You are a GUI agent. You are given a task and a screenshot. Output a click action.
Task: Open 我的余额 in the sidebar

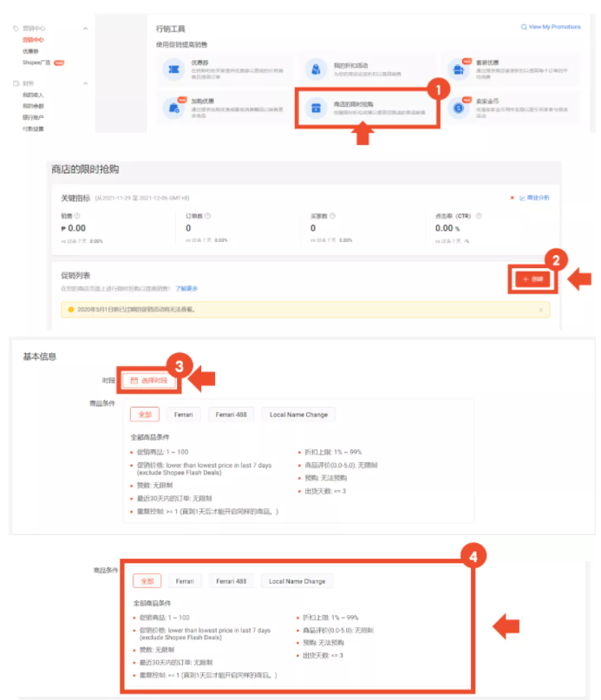[33, 106]
